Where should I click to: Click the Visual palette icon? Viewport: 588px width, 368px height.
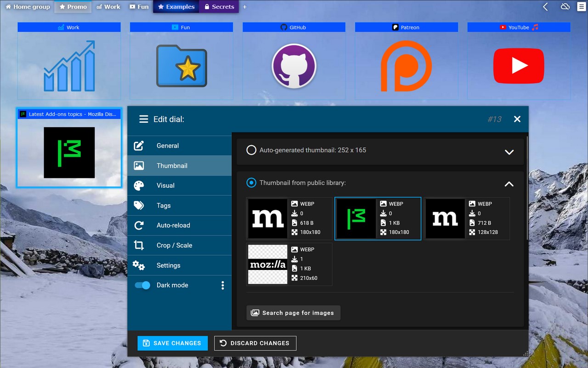coord(139,185)
